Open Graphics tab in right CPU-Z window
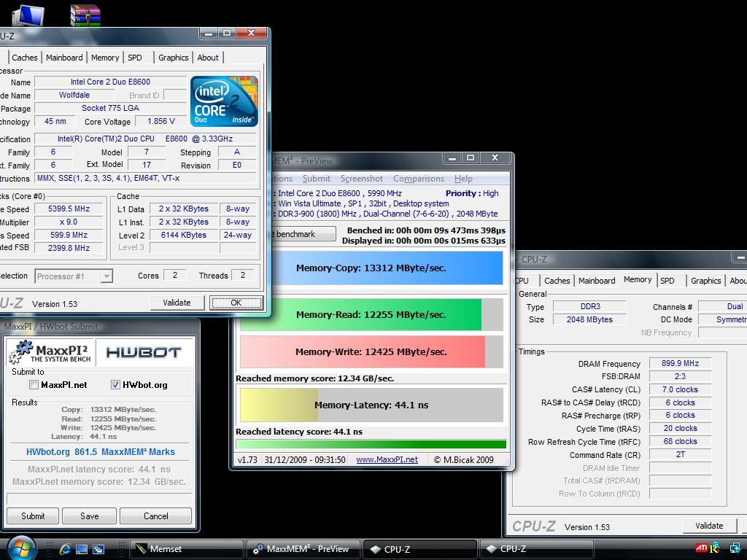Image resolution: width=747 pixels, height=560 pixels. pyautogui.click(x=705, y=281)
